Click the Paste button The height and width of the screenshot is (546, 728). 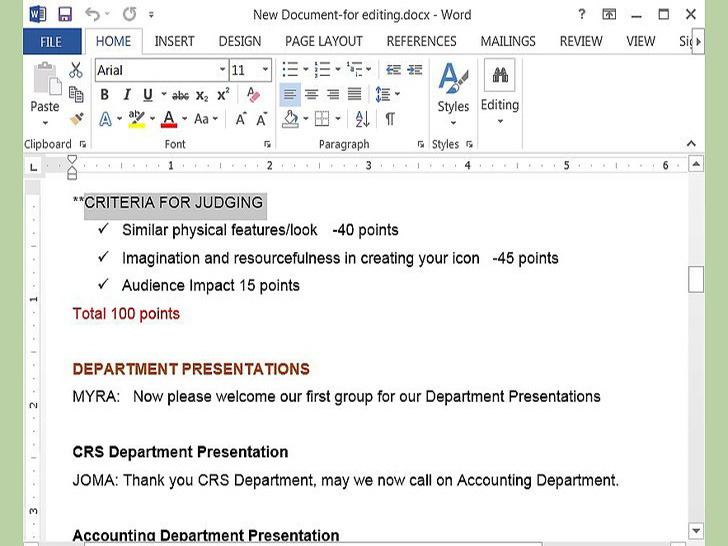pos(45,90)
